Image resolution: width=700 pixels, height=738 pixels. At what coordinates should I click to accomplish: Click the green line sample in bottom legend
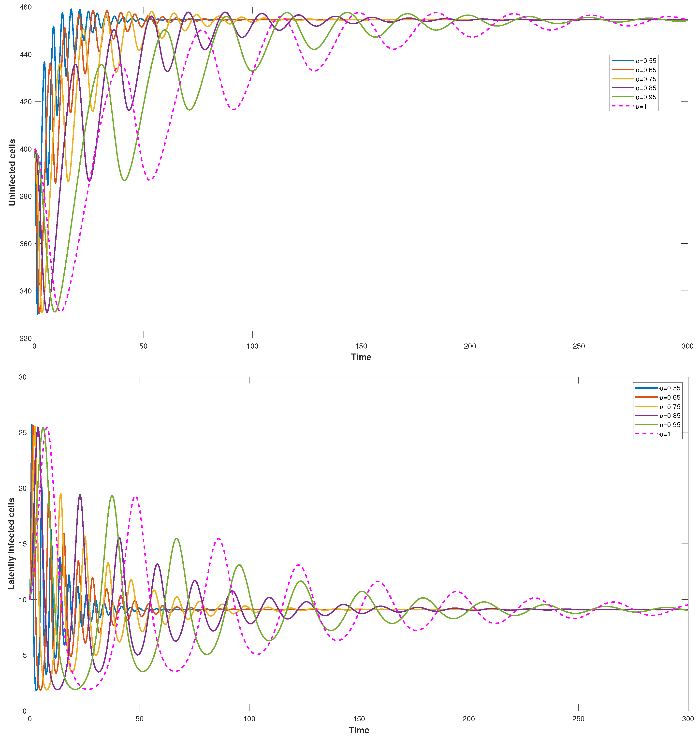click(x=646, y=425)
